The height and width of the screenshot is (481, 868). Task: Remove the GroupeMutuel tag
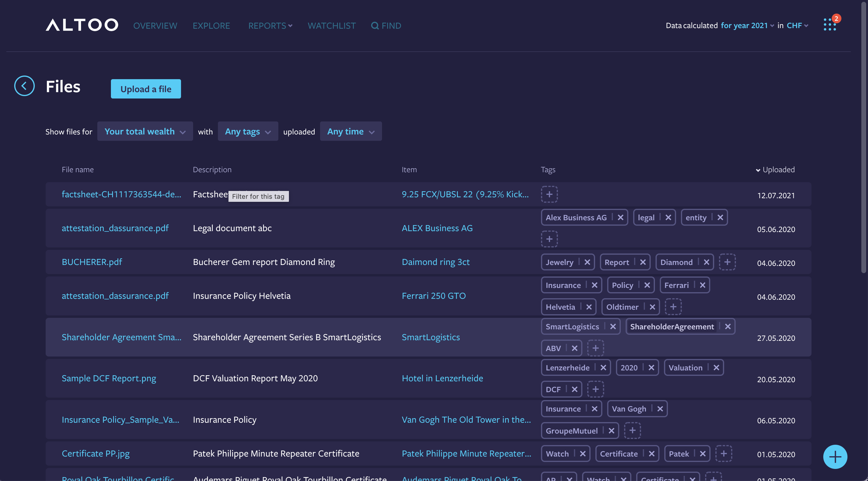611,431
